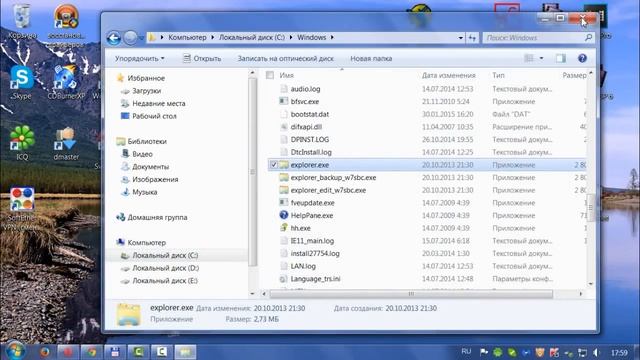Open the Упорядочить menu

[x=139, y=58]
